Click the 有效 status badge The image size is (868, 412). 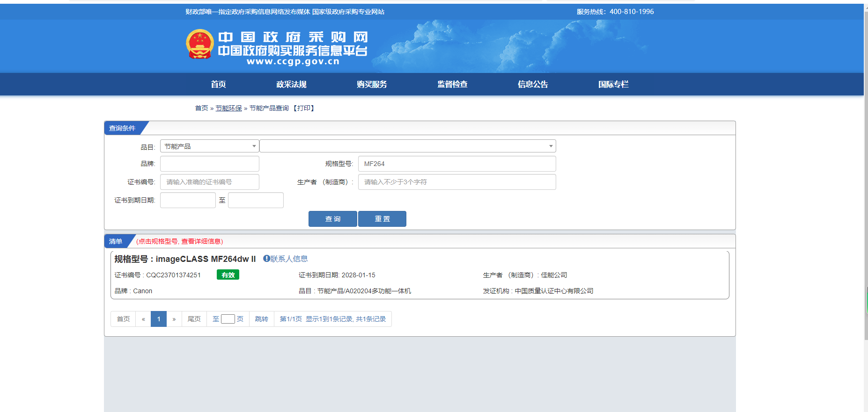(228, 275)
